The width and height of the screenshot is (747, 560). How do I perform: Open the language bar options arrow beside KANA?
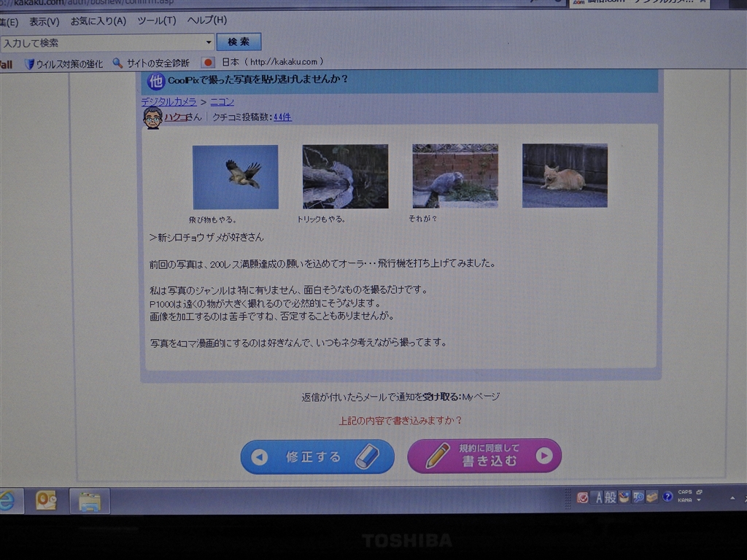point(699,500)
